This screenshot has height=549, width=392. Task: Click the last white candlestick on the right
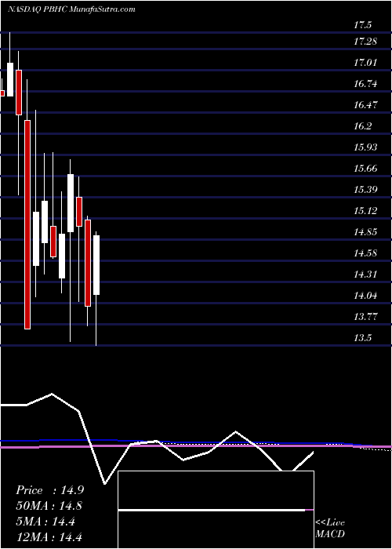(96, 265)
